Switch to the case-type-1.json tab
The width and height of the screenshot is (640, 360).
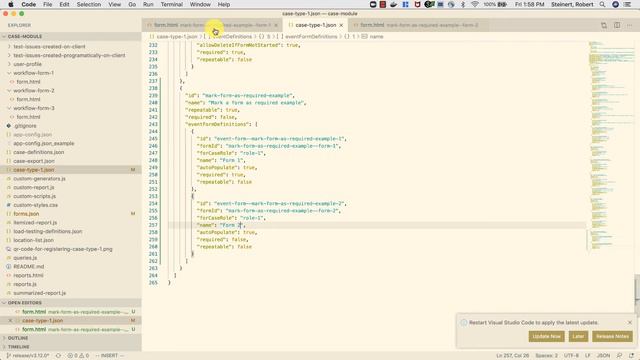pos(316,25)
